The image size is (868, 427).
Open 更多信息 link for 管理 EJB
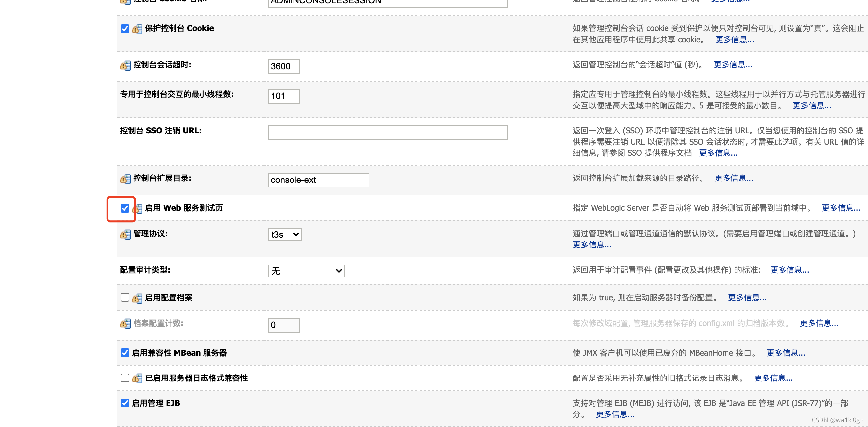(x=615, y=414)
